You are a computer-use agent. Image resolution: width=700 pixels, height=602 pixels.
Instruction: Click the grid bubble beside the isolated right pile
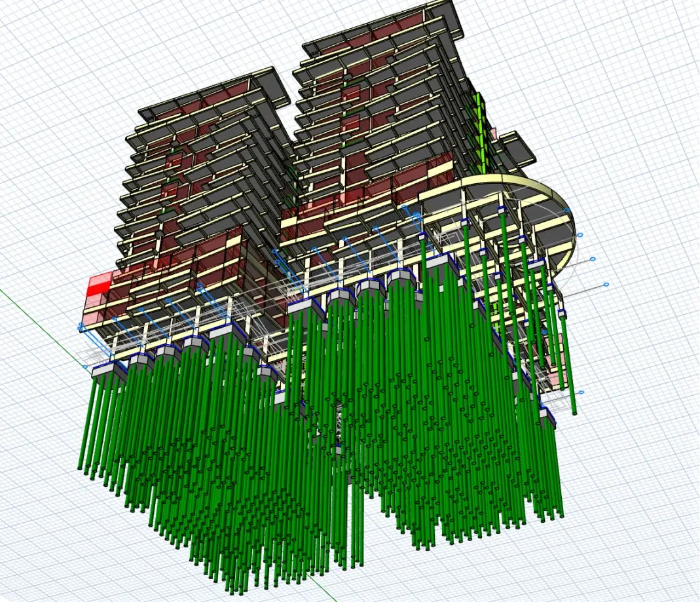pyautogui.click(x=581, y=393)
